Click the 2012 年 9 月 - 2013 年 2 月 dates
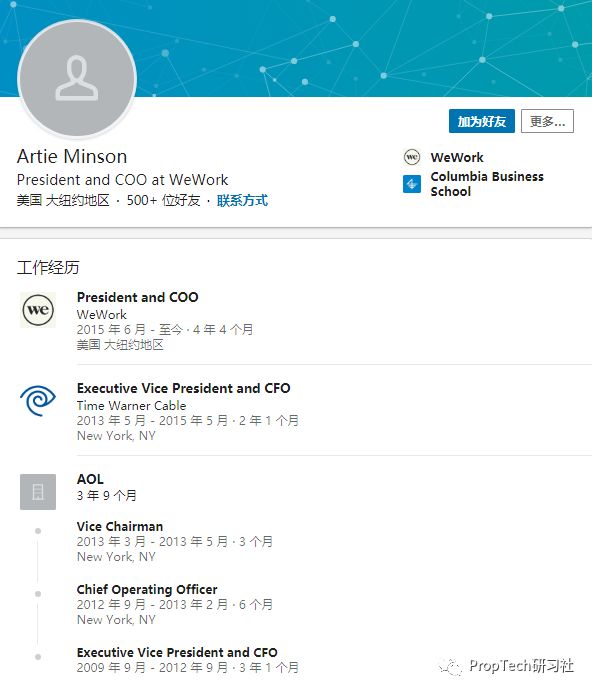This screenshot has width=592, height=692. pos(152,605)
